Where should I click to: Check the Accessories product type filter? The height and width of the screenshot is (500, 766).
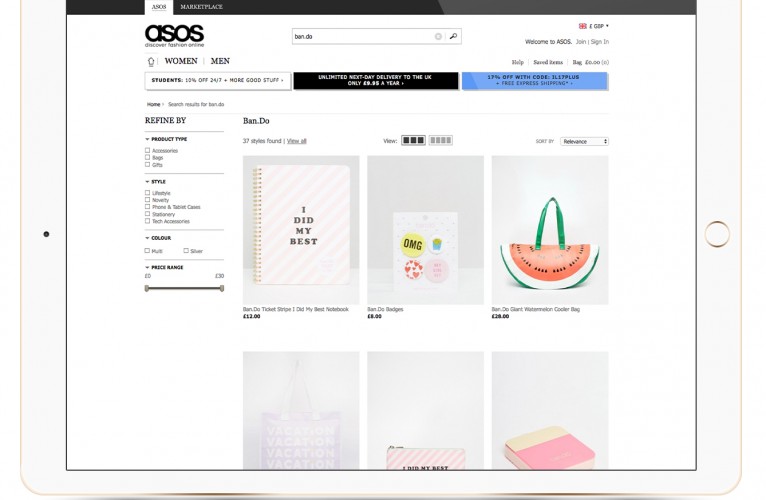[148, 151]
